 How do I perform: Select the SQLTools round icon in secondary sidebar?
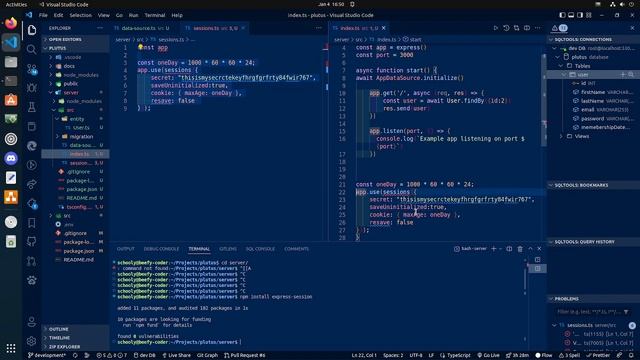click(x=563, y=28)
